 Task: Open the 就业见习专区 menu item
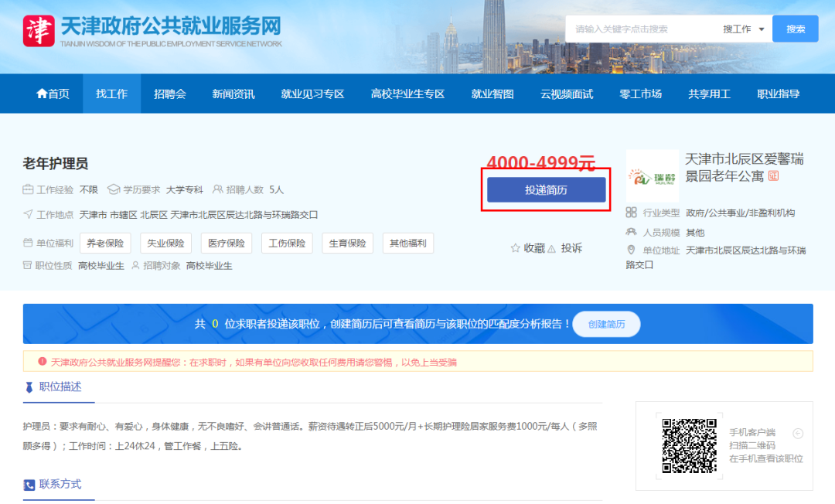coord(312,94)
